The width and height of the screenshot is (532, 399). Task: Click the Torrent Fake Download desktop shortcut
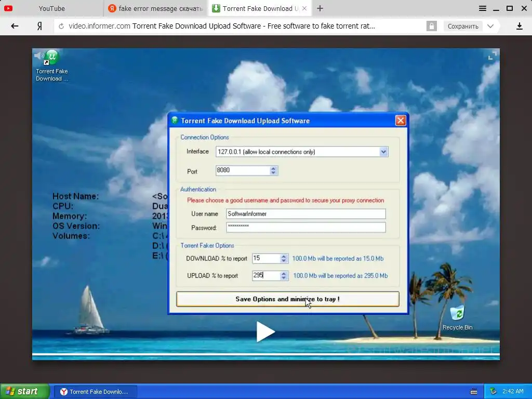click(x=52, y=66)
